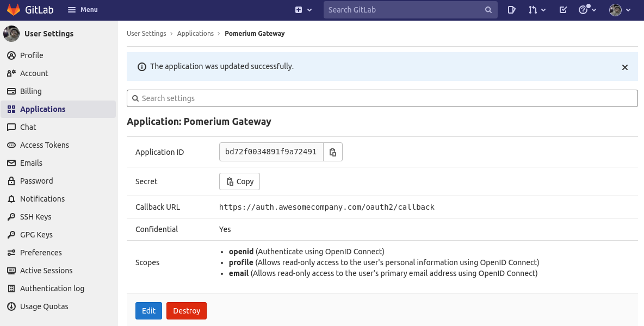The width and height of the screenshot is (644, 326).
Task: Click the User Settings sidebar avatar
Action: [11, 34]
